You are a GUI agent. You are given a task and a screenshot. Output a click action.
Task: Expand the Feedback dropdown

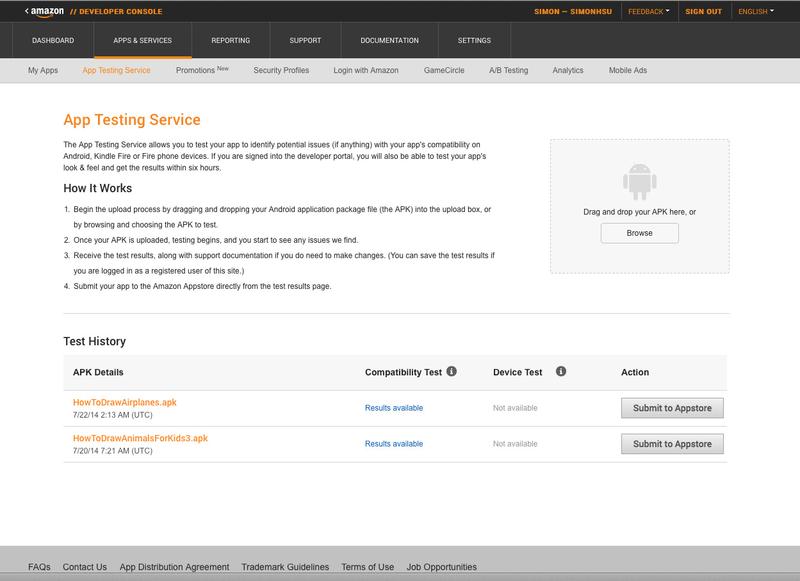(x=648, y=11)
